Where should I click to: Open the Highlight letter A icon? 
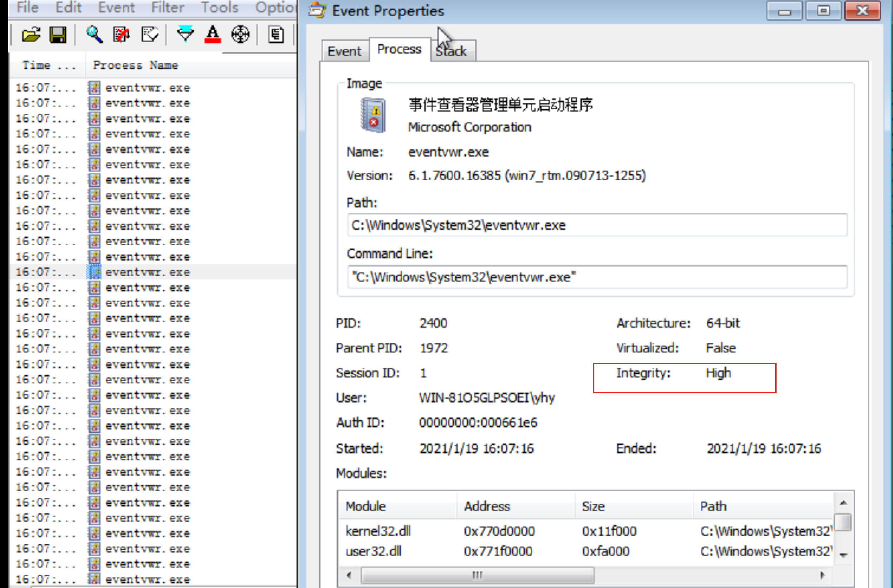point(213,35)
